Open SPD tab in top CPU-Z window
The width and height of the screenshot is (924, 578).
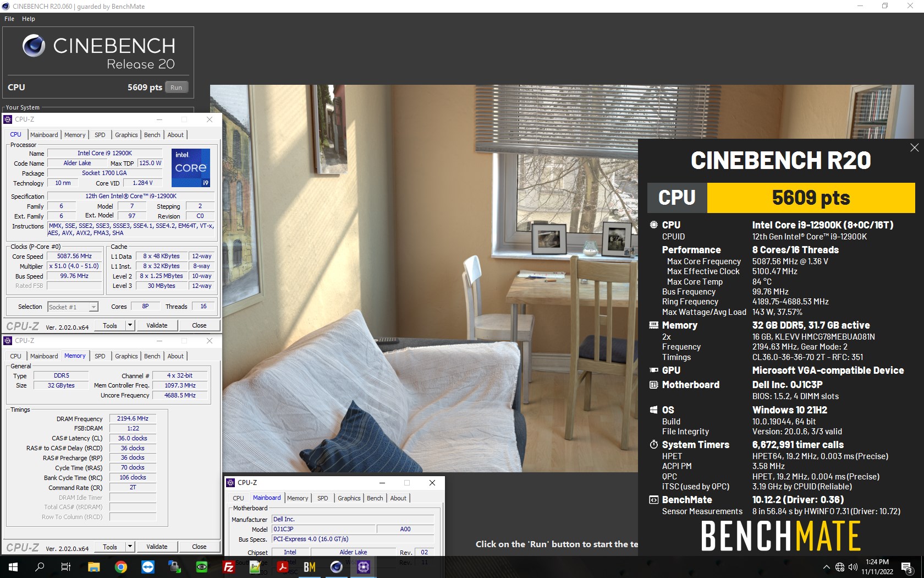[x=100, y=135]
